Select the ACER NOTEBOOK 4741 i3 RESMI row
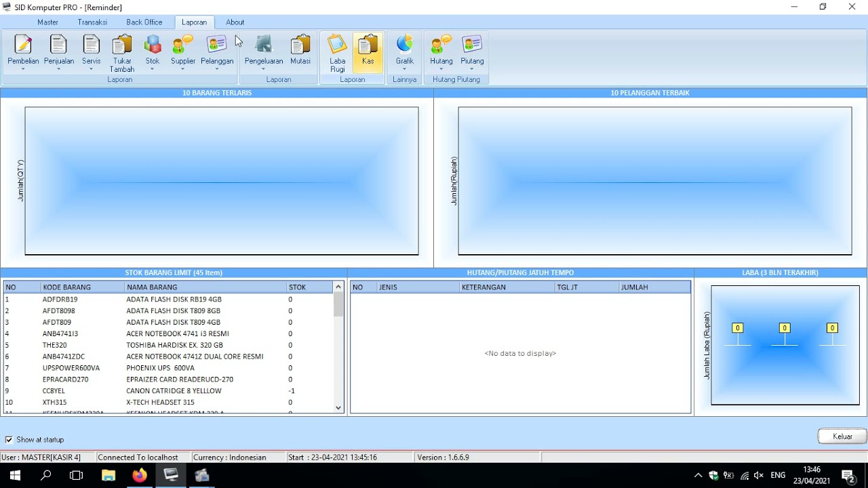 coord(168,334)
